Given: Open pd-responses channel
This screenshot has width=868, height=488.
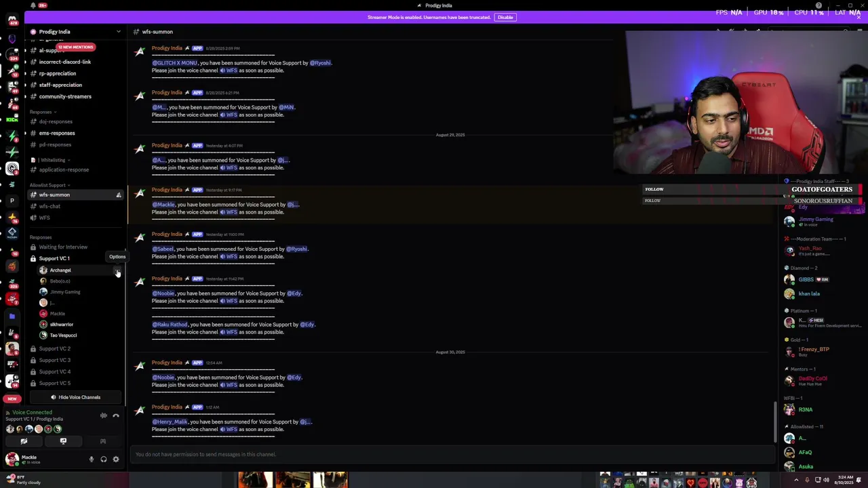Looking at the screenshot, I should (55, 144).
